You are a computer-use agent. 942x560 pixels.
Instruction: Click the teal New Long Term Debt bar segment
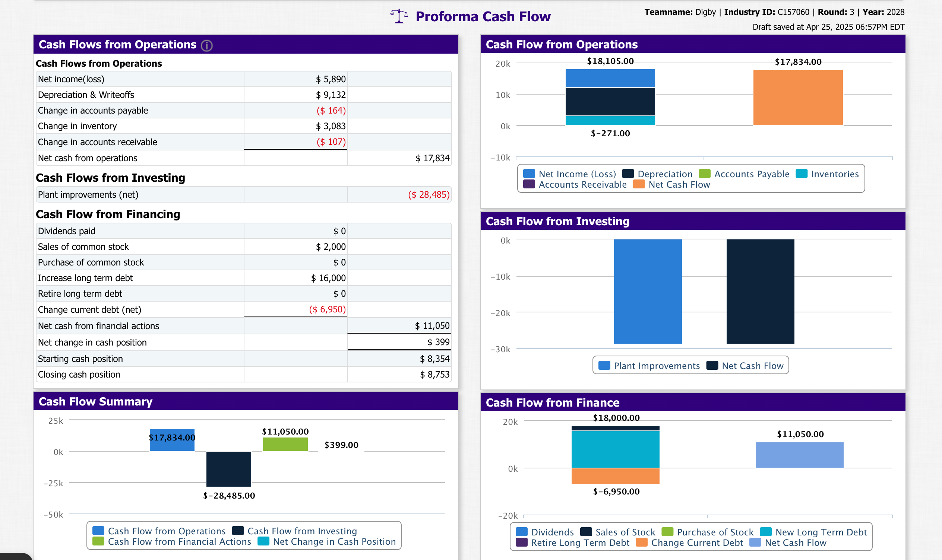[x=616, y=449]
